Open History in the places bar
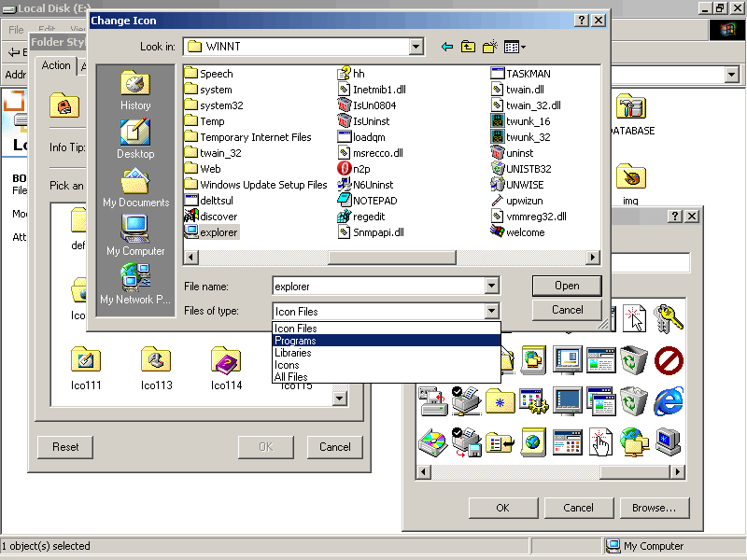747x560 pixels. click(x=135, y=91)
